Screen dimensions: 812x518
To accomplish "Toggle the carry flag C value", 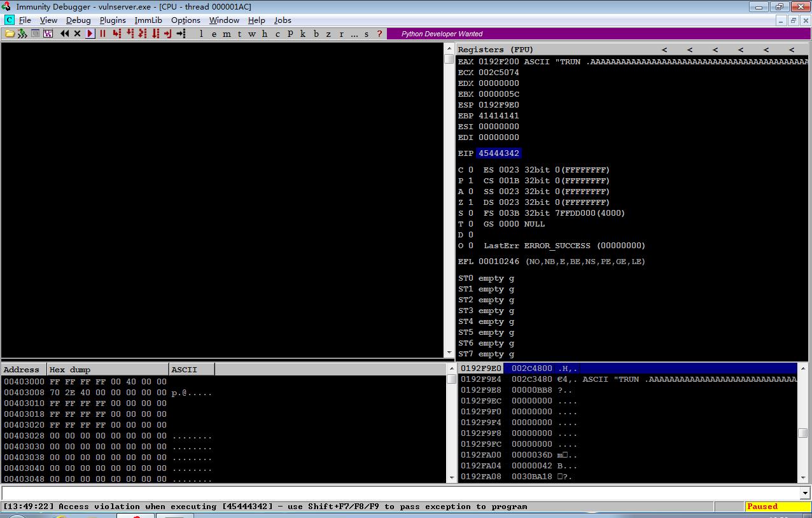I will click(471, 170).
